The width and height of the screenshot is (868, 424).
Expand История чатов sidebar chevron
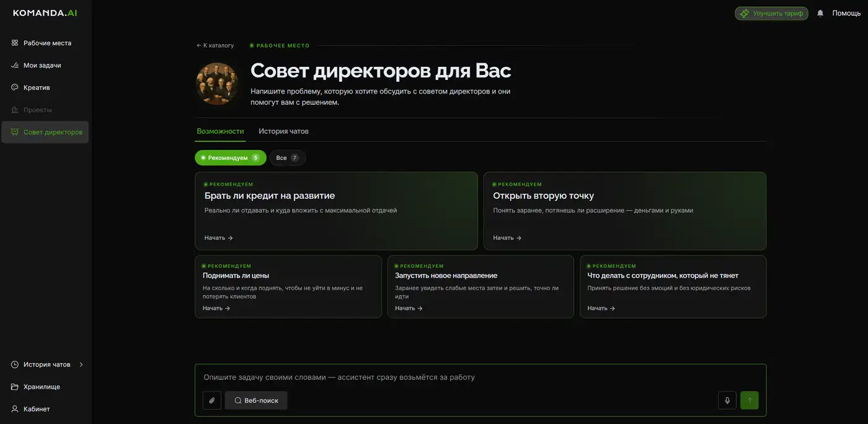click(x=81, y=364)
